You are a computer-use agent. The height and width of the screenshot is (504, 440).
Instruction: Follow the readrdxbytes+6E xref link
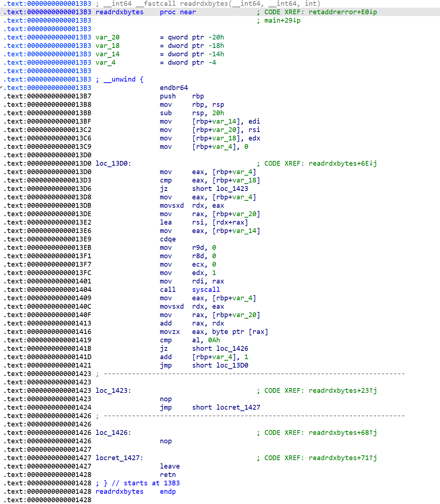(342, 163)
